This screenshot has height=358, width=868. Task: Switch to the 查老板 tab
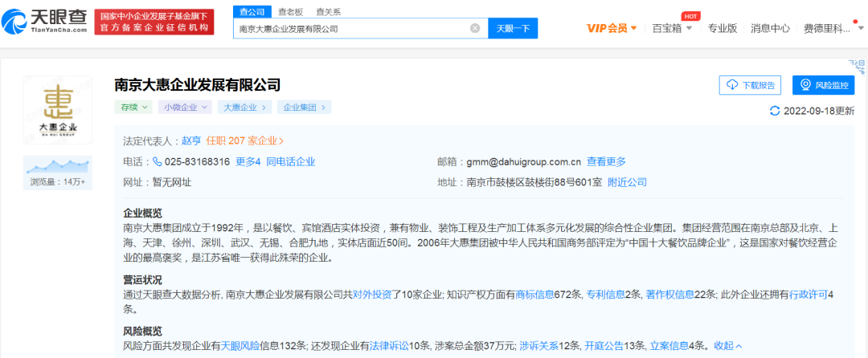(x=289, y=11)
